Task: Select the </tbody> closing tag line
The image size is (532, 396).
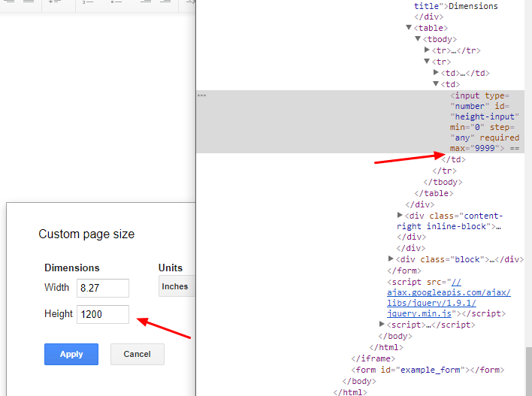Action: [443, 183]
